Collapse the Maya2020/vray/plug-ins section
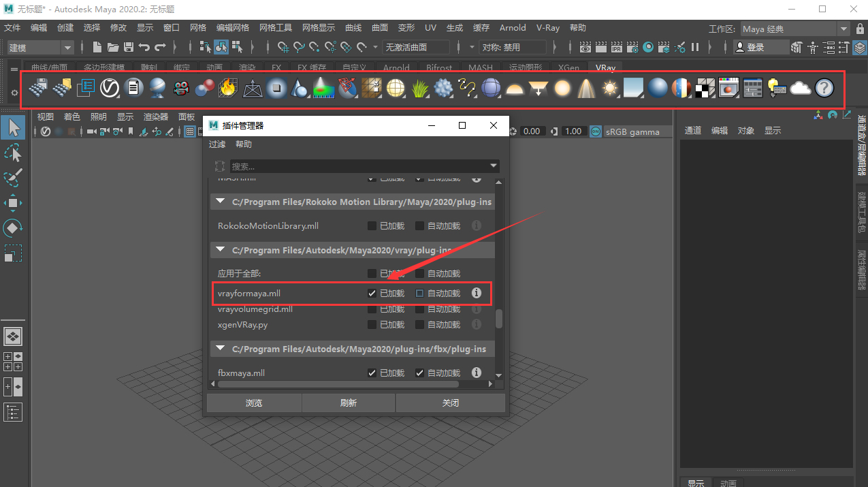Viewport: 868px width, 487px height. [221, 250]
